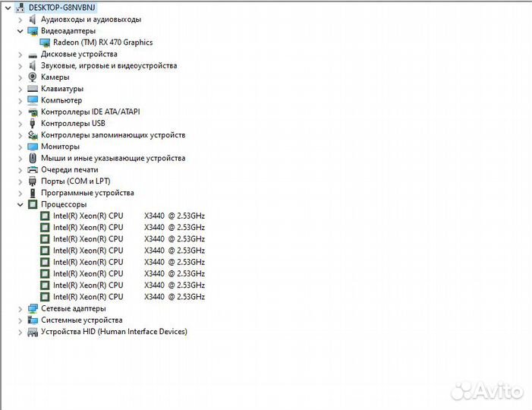532x410 pixels.
Task: Expand the Камеры category
Action: [20, 77]
